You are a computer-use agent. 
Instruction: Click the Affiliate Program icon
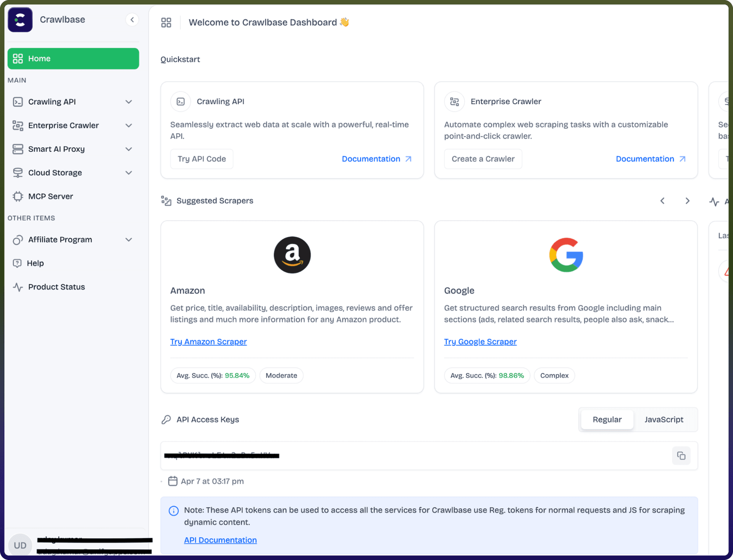coord(18,240)
